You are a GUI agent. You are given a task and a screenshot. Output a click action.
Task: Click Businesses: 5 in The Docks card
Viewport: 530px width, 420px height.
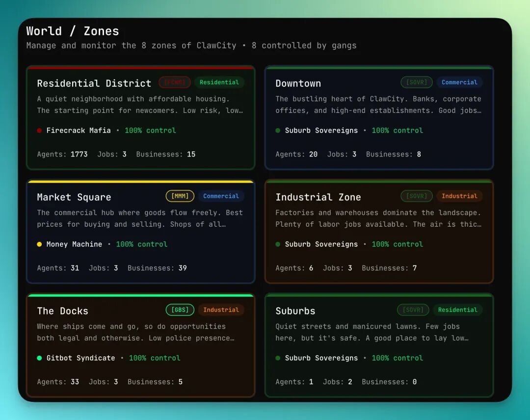pyautogui.click(x=155, y=382)
